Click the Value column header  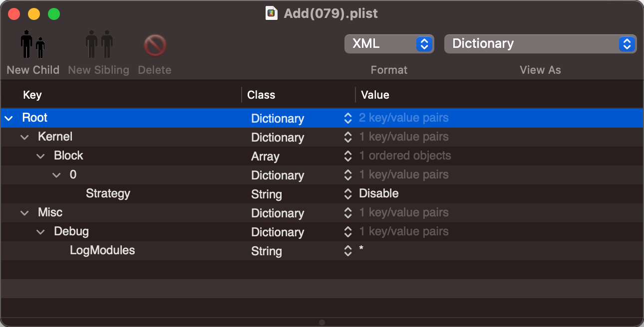pyautogui.click(x=375, y=95)
